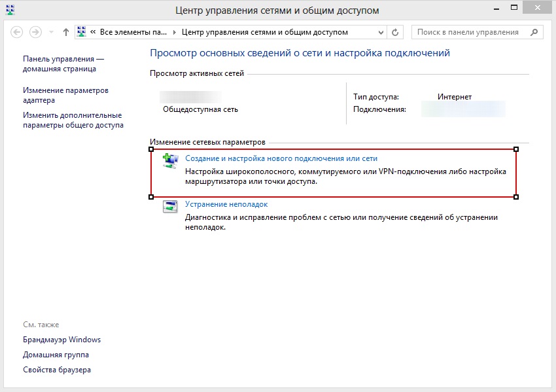Open address bar history dropdown

(381, 32)
